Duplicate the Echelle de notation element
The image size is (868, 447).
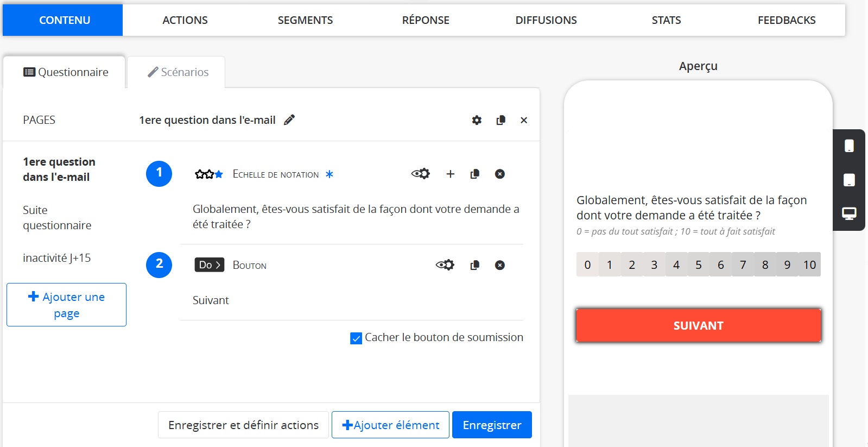[x=474, y=174]
